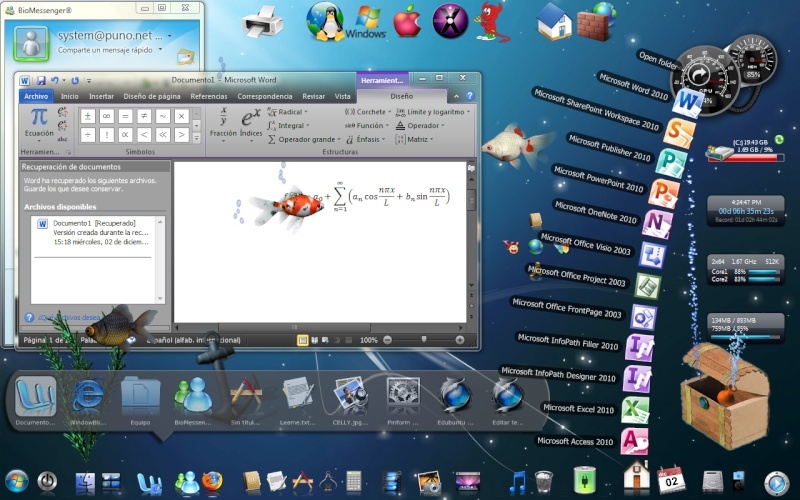Launch Microsoft PowerPoint 2010 icon
Screen dimensions: 800x500
point(664,193)
